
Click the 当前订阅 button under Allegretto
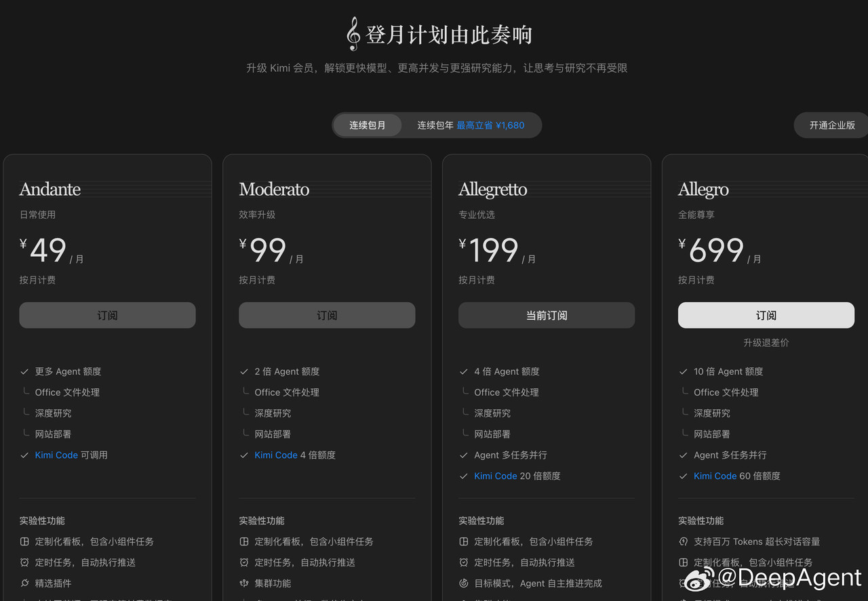(x=547, y=315)
